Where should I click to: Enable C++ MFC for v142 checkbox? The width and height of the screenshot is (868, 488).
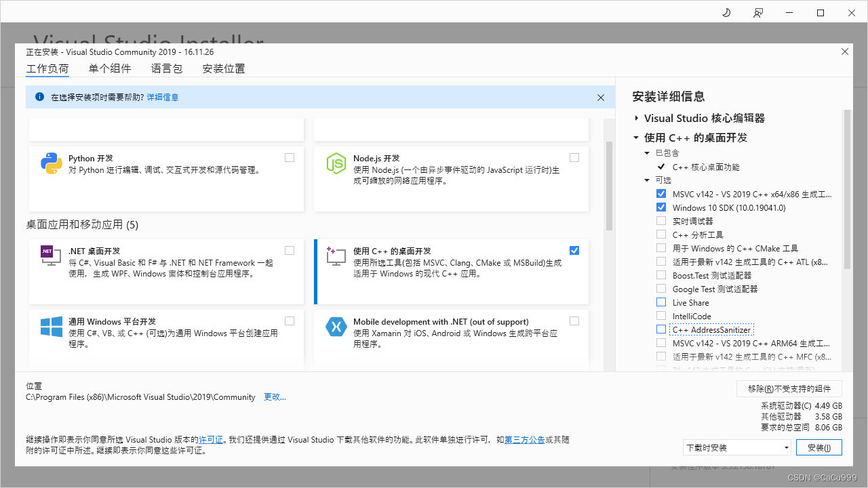tap(661, 357)
